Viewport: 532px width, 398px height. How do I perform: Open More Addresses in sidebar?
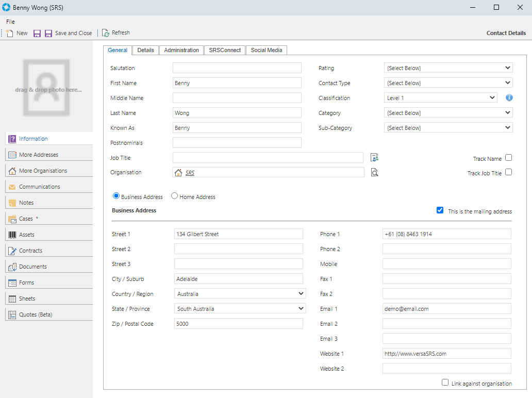coord(49,155)
